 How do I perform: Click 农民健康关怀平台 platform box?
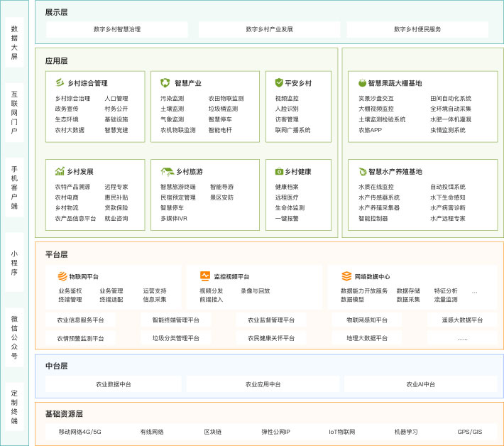click(271, 338)
